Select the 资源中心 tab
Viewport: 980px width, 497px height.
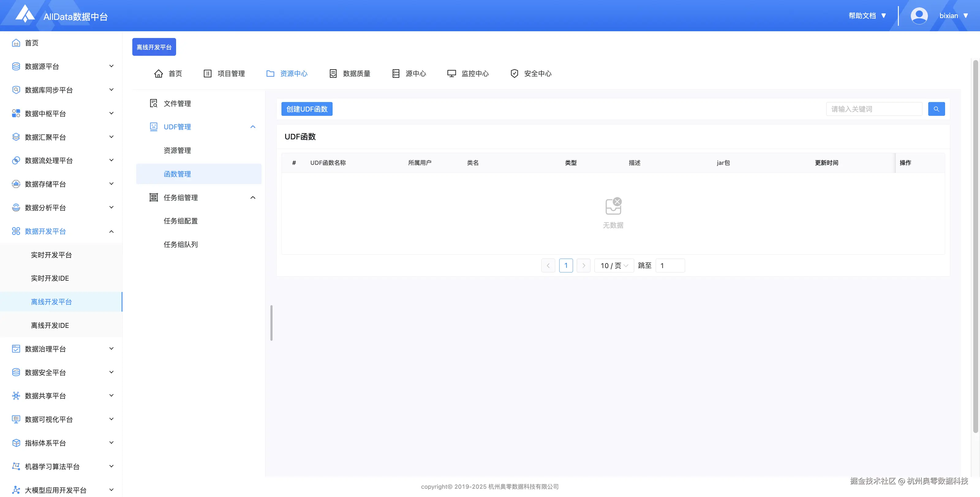[287, 74]
